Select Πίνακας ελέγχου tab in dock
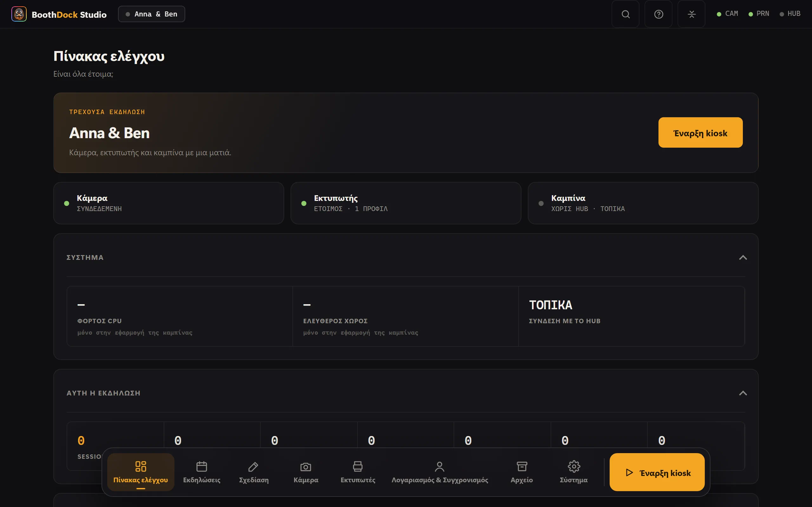This screenshot has height=507, width=812. point(141,472)
